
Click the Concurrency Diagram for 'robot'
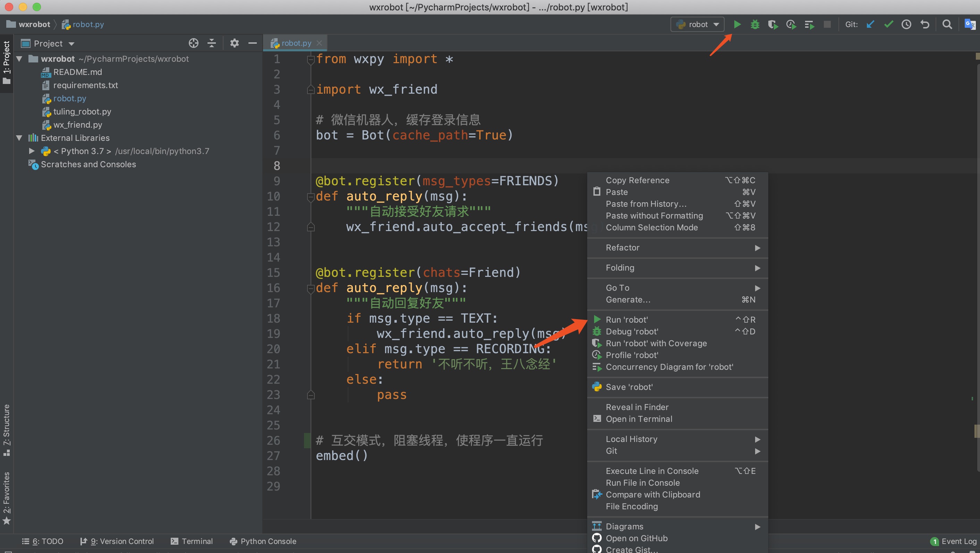click(670, 367)
